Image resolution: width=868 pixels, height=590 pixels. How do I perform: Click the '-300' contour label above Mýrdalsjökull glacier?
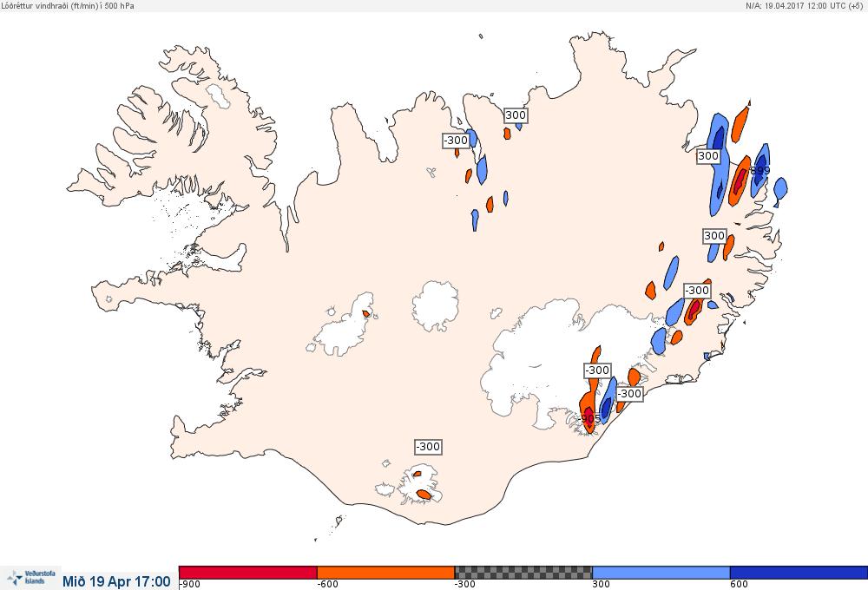(429, 446)
